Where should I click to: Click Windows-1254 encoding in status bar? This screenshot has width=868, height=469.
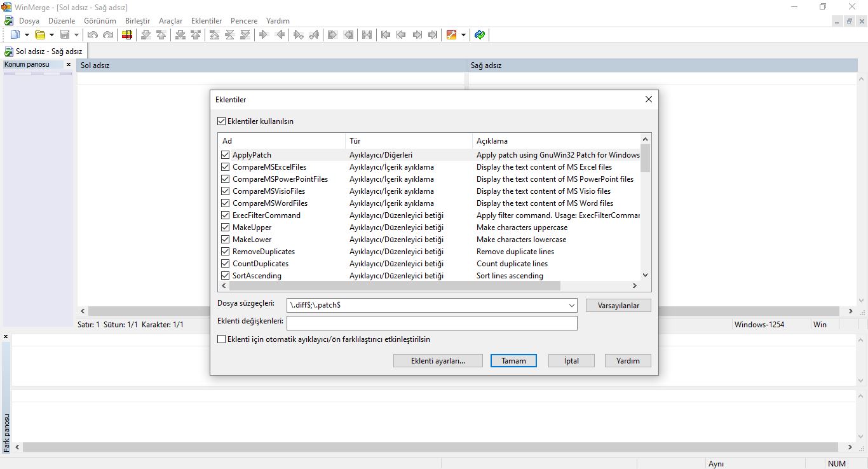(759, 324)
